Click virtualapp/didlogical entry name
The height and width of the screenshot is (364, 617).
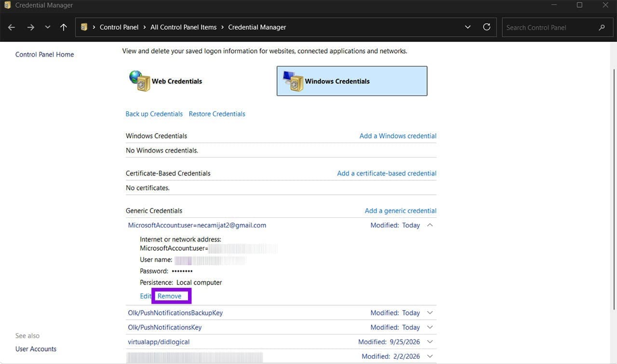(159, 342)
